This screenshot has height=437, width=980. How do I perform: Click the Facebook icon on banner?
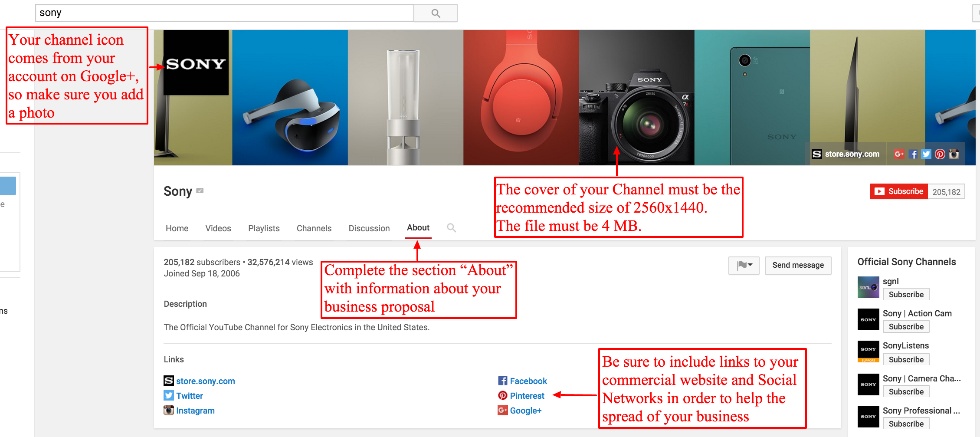[913, 154]
